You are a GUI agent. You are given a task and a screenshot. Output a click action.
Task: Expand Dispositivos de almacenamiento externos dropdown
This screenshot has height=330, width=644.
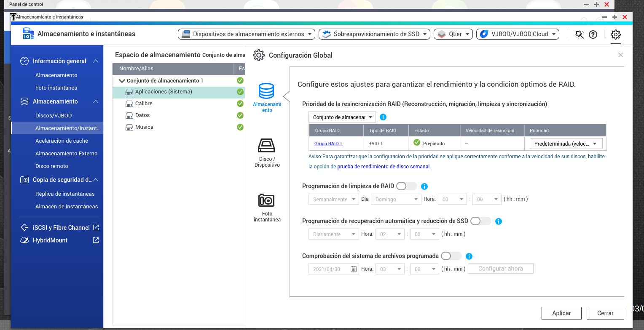pos(247,34)
